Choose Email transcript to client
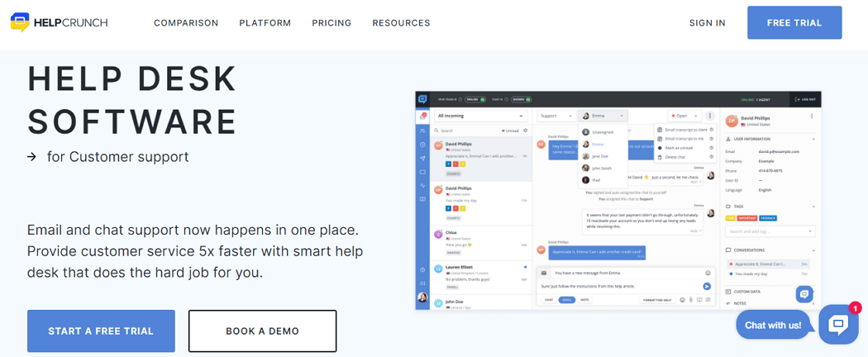Image resolution: width=868 pixels, height=357 pixels. point(684,130)
